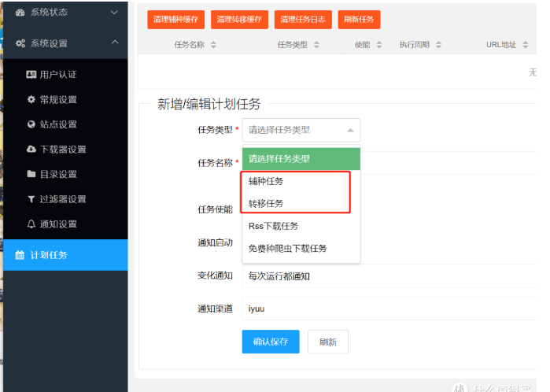The width and height of the screenshot is (550, 392).
Task: Click the 目录设置 folder icon
Action: click(x=31, y=174)
